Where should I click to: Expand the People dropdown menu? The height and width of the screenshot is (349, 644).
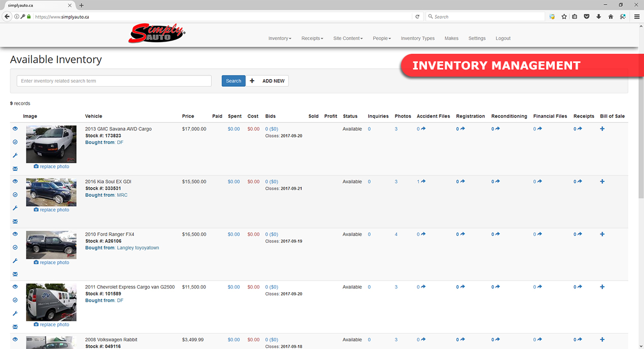click(x=382, y=39)
